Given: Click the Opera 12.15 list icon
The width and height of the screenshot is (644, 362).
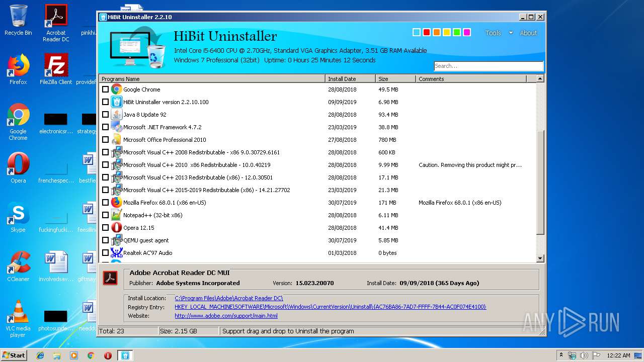Looking at the screenshot, I should click(116, 228).
